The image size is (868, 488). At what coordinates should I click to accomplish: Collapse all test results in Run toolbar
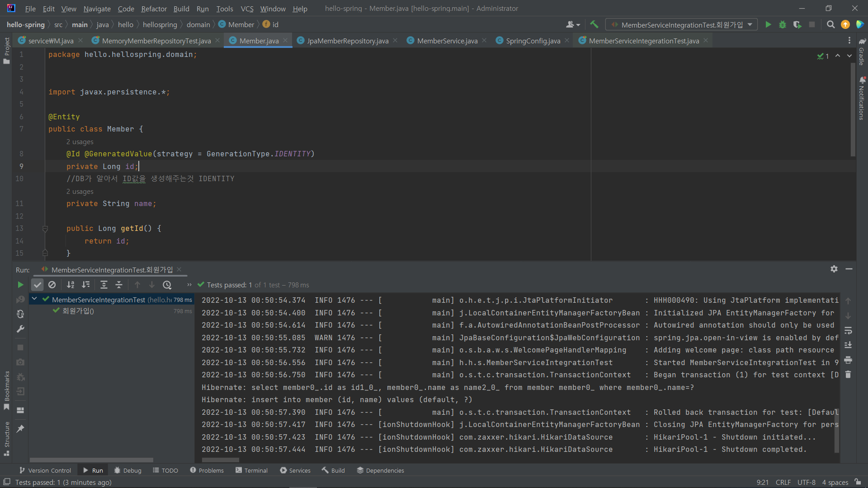(x=119, y=285)
